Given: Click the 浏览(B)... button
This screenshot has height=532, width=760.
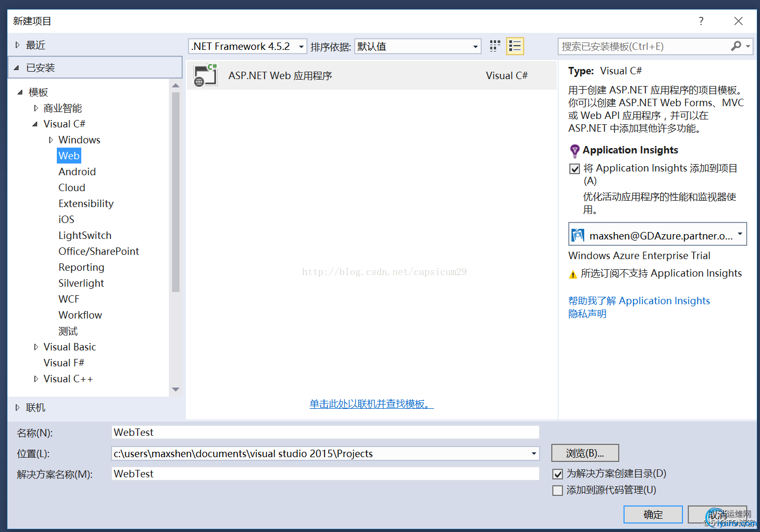Looking at the screenshot, I should pos(585,453).
